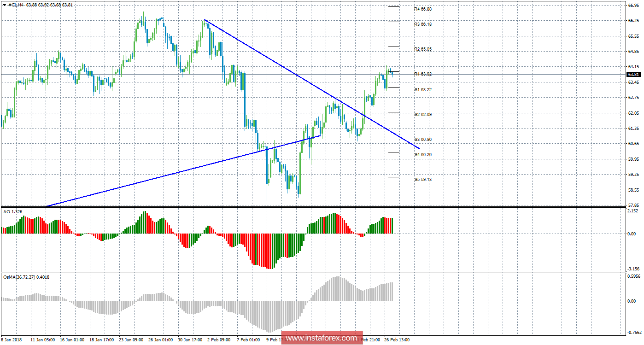Click the R4 66.88 pivot label
644x345 pixels.
pyautogui.click(x=422, y=9)
